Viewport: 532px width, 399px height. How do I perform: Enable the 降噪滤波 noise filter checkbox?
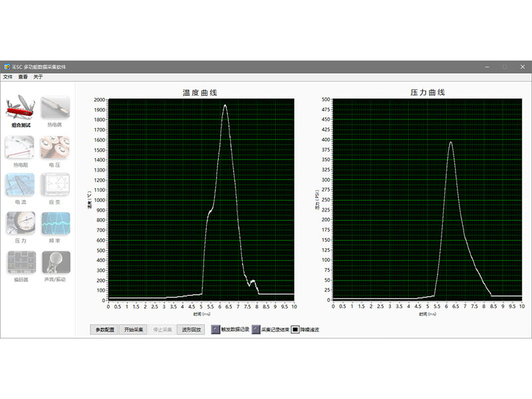pos(295,329)
